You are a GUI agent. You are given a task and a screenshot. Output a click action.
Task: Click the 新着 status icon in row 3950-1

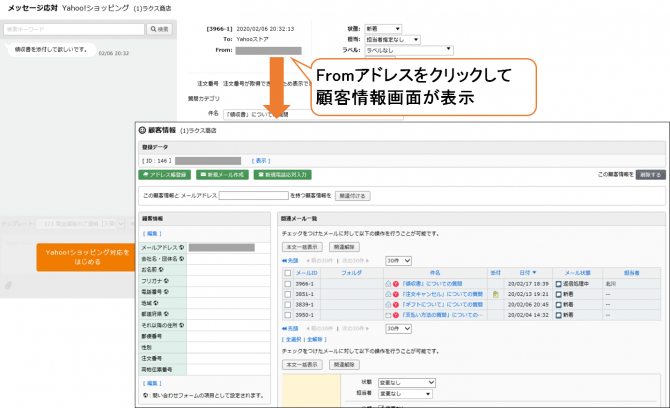tap(558, 315)
